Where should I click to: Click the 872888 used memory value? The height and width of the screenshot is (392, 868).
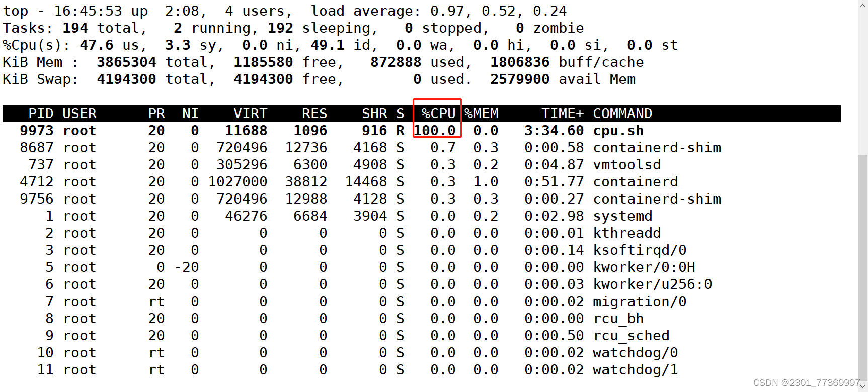pos(396,62)
